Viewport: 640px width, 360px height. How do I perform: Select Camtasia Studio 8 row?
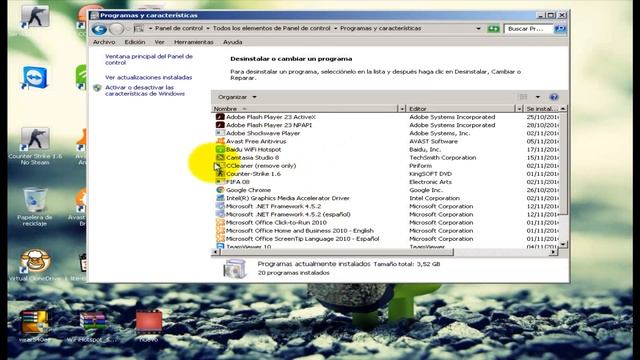click(x=386, y=158)
